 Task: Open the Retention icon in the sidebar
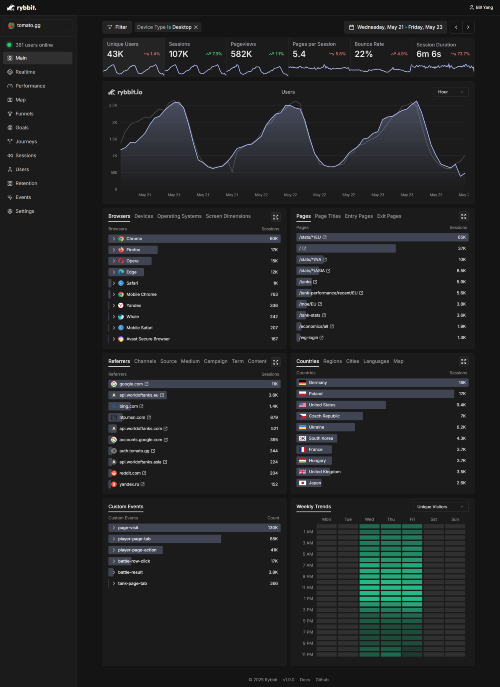[x=10, y=183]
